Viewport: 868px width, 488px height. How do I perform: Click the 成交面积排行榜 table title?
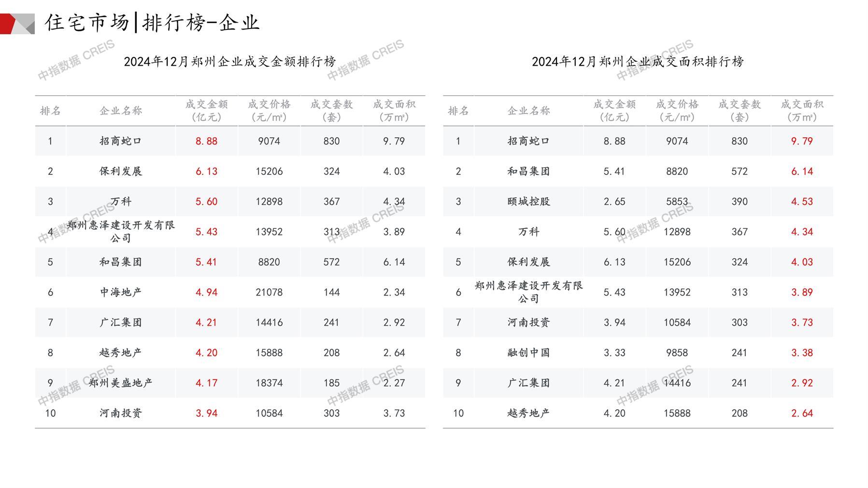point(637,62)
